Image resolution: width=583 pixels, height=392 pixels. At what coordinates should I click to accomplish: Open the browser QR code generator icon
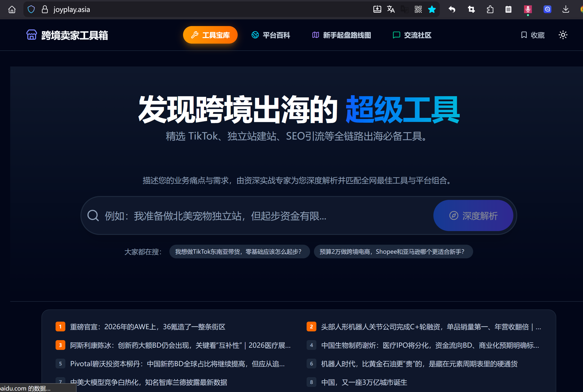point(418,9)
